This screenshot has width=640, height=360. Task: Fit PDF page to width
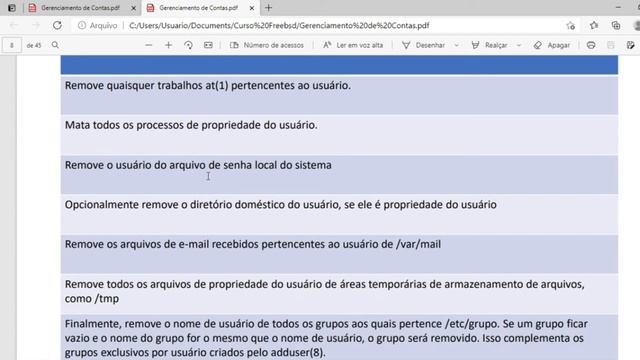pos(208,45)
